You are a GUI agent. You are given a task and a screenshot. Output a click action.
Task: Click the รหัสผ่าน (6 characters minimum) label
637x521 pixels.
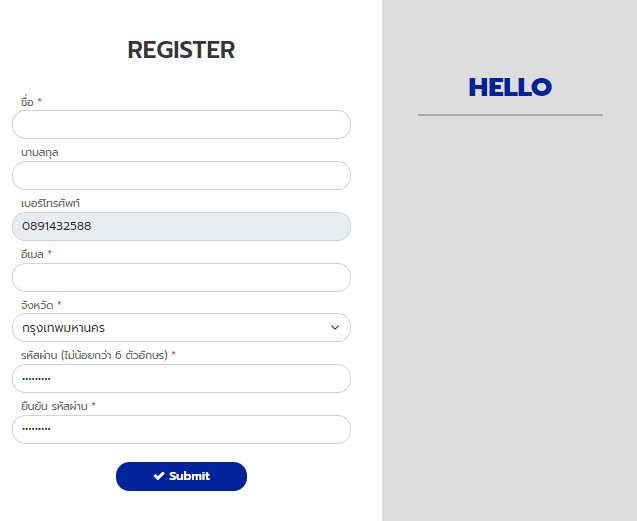point(94,355)
